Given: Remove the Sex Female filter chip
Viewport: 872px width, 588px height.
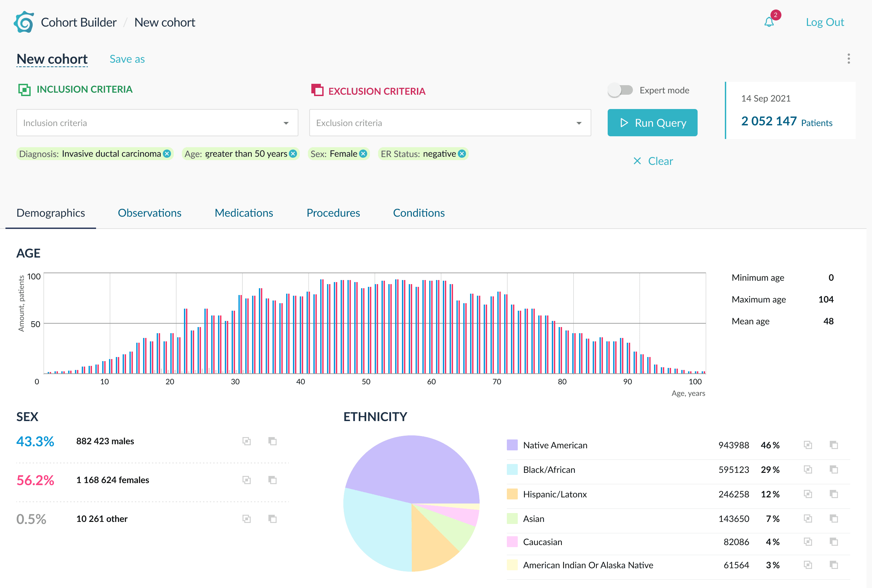Looking at the screenshot, I should pyautogui.click(x=363, y=154).
